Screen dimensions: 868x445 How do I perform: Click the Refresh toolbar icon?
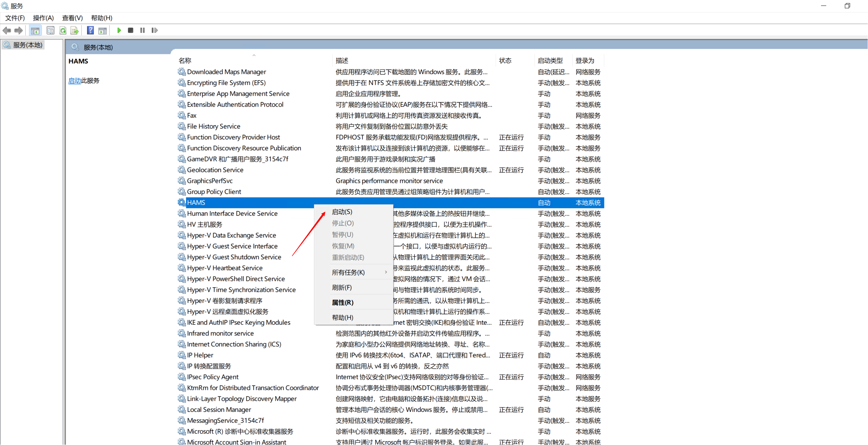[63, 31]
